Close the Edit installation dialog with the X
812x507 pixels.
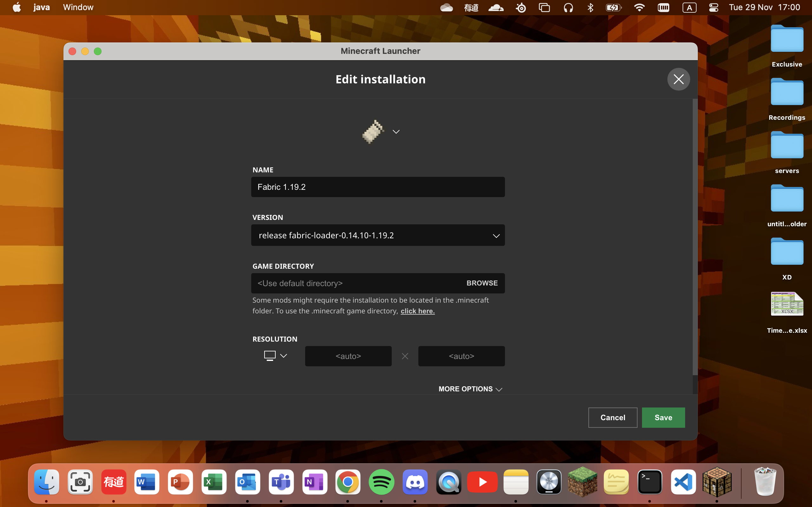(x=678, y=80)
